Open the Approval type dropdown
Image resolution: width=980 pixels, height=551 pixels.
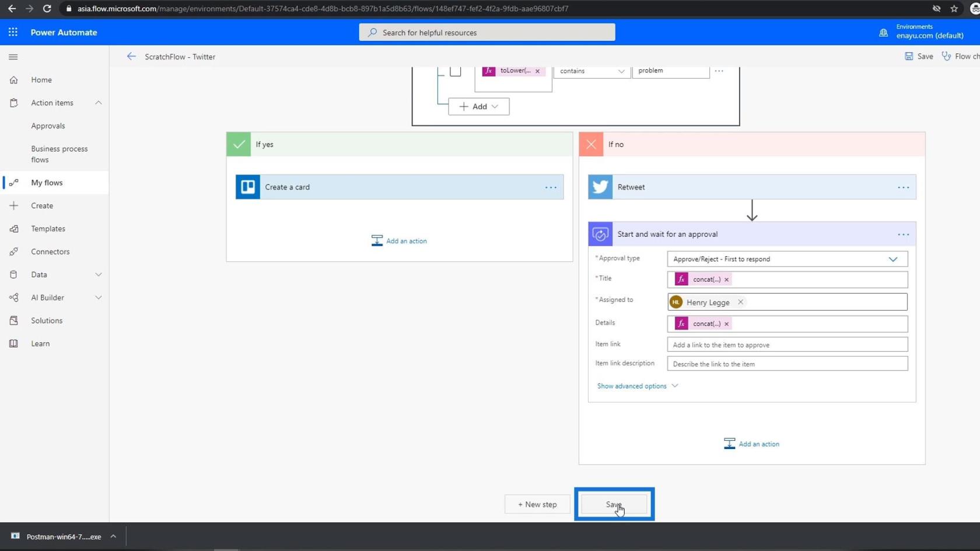click(x=787, y=259)
